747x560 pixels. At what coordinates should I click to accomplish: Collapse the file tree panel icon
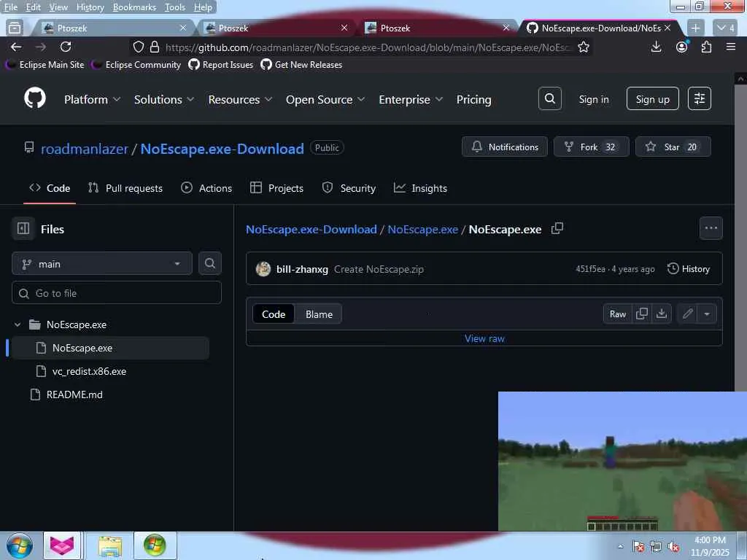(x=23, y=228)
